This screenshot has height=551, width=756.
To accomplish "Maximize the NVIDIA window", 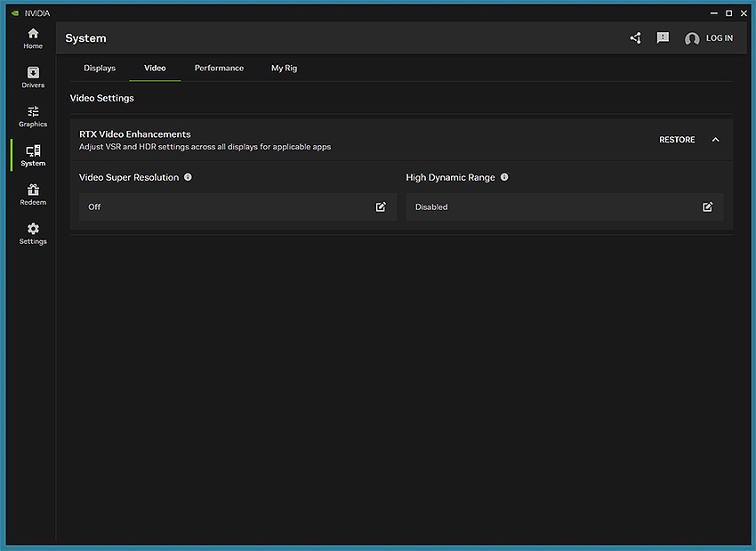I will [x=729, y=13].
